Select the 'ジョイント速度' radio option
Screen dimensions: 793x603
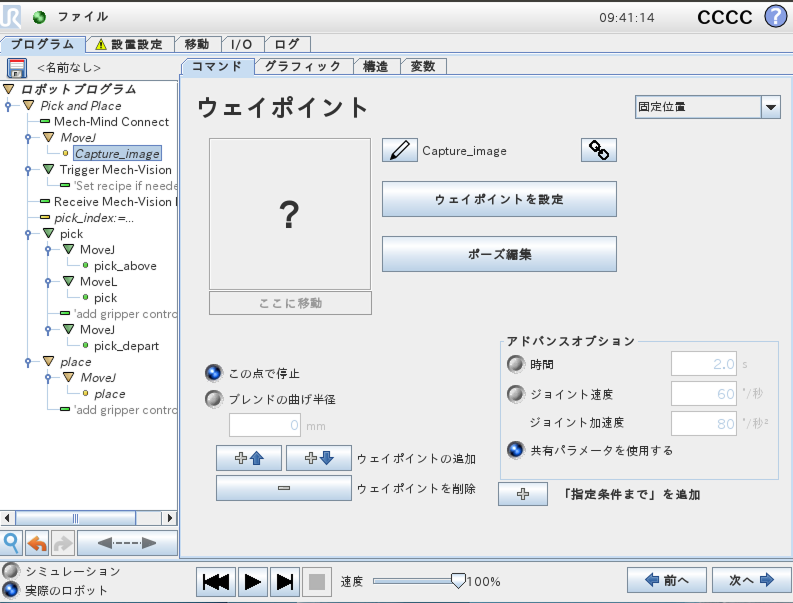click(x=516, y=394)
